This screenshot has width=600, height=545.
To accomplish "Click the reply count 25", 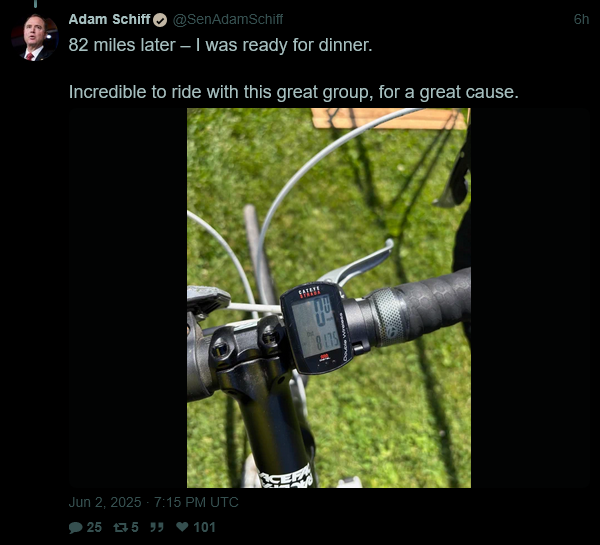I will (x=94, y=527).
